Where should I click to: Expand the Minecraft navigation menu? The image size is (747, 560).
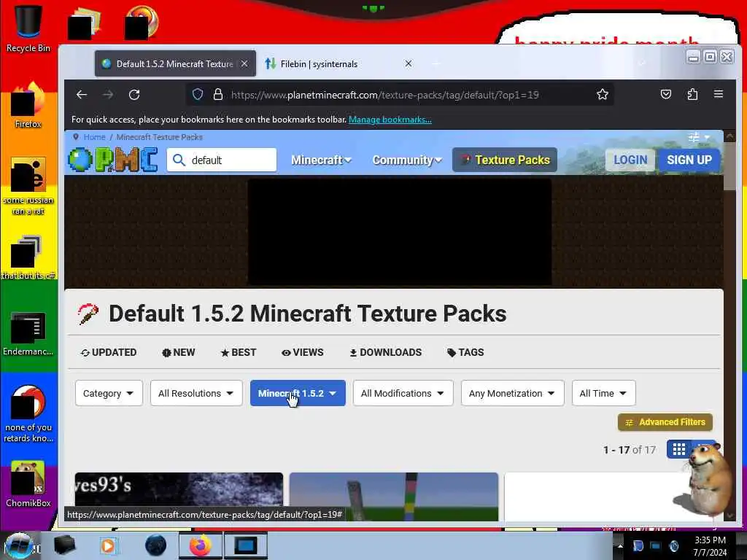click(321, 160)
